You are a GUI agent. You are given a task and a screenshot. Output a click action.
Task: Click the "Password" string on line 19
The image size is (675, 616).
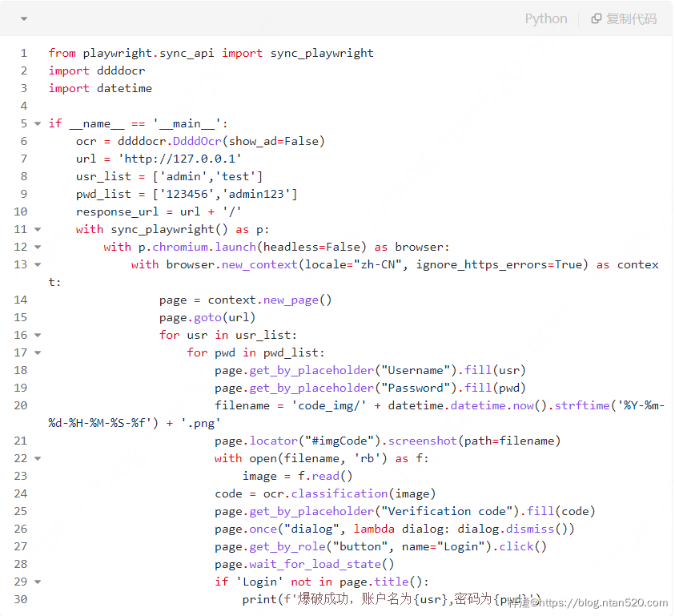[x=416, y=388]
